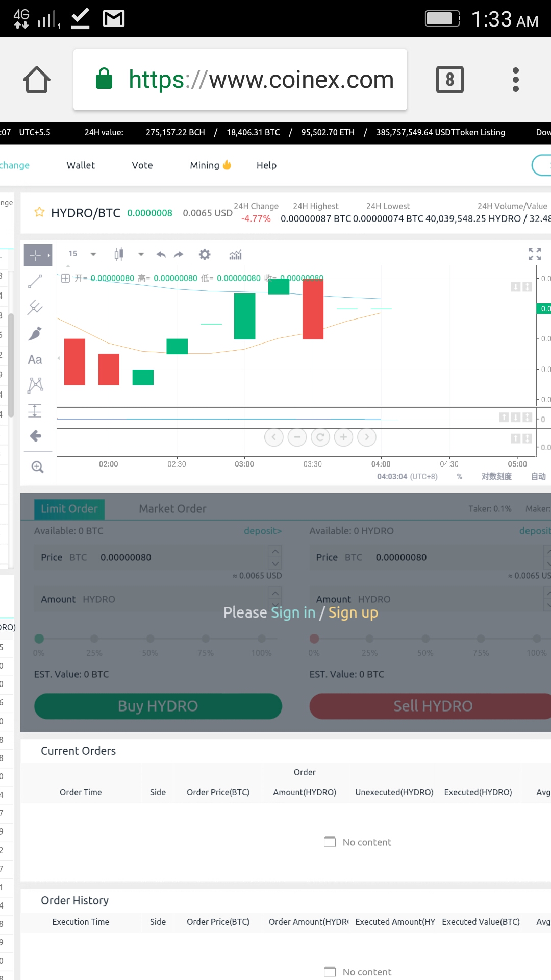Toggle 自动 auto scale

[x=538, y=476]
